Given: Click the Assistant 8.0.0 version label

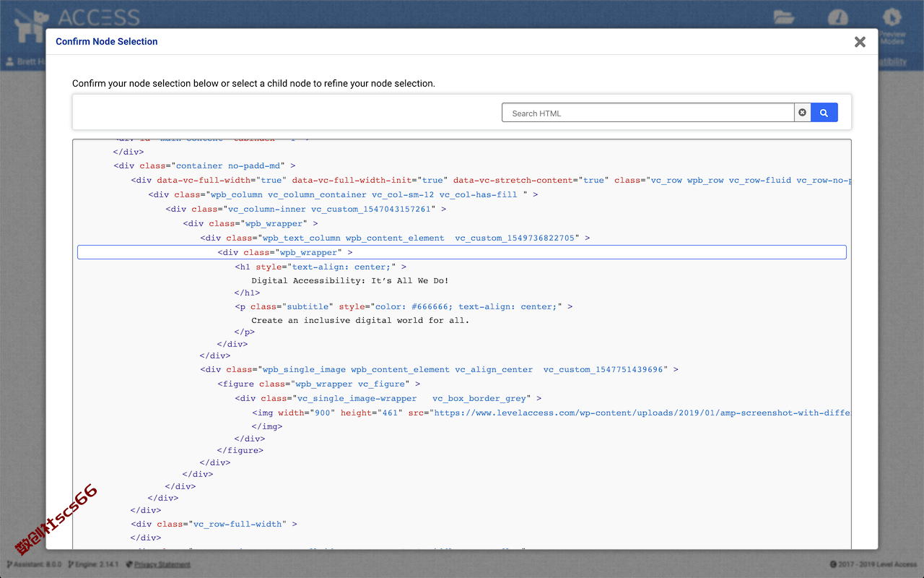Looking at the screenshot, I should [x=34, y=564].
